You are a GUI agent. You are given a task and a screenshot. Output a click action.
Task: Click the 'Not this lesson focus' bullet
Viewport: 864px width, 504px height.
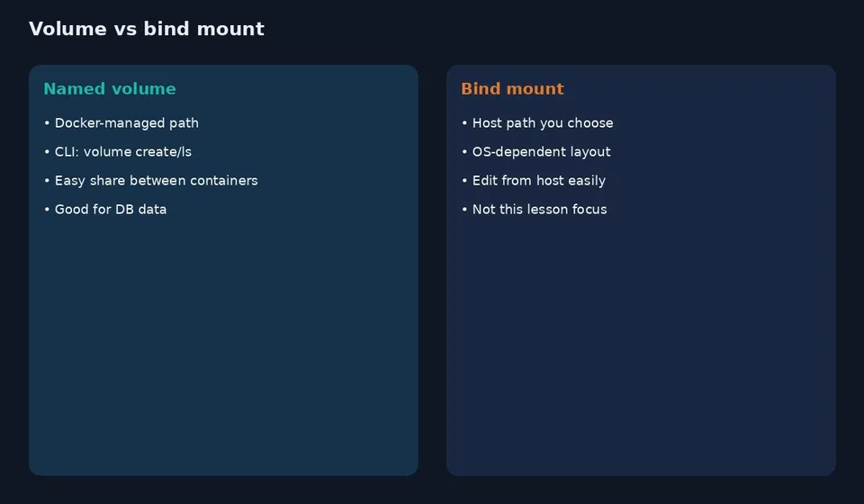click(x=535, y=210)
